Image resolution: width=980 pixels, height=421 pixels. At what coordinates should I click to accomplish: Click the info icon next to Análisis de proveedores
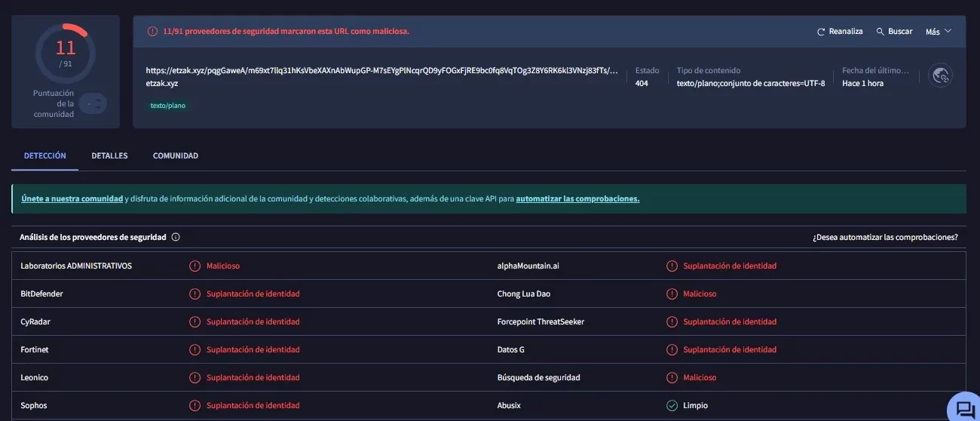[176, 237]
